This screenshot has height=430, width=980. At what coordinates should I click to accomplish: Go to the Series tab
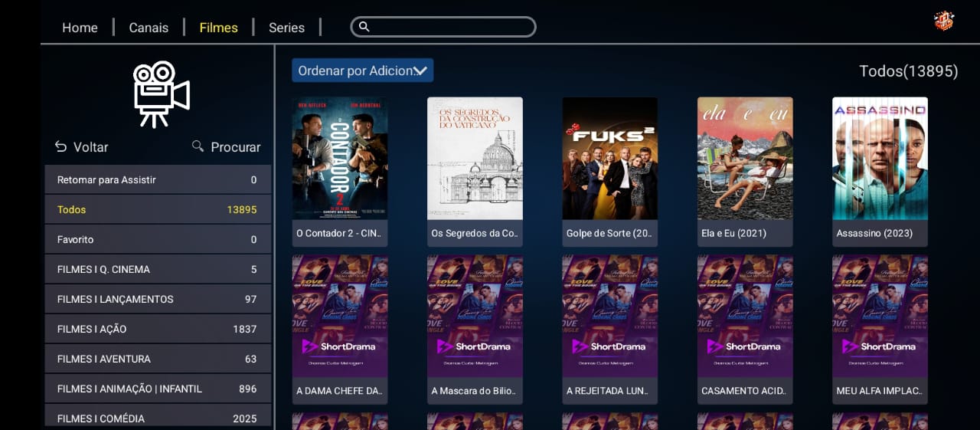tap(286, 28)
